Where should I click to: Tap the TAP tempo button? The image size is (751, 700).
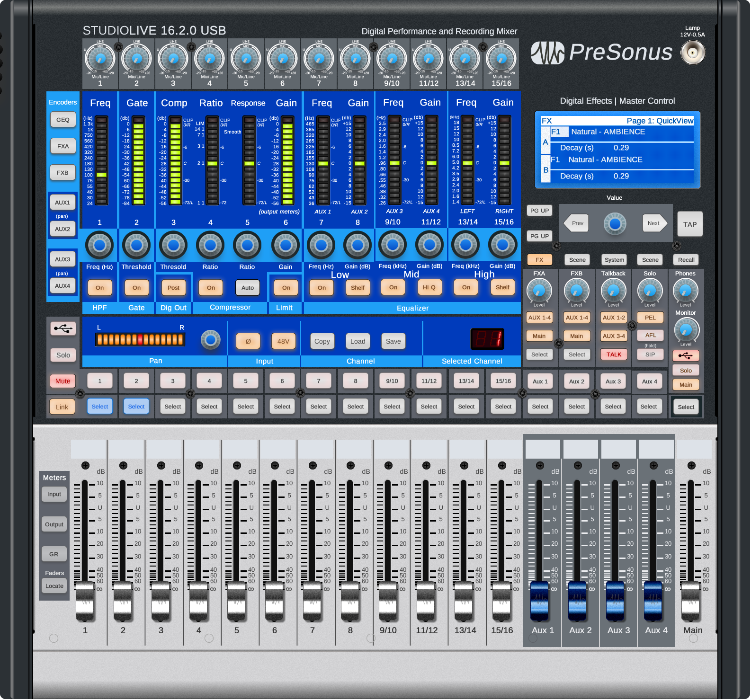coord(689,224)
